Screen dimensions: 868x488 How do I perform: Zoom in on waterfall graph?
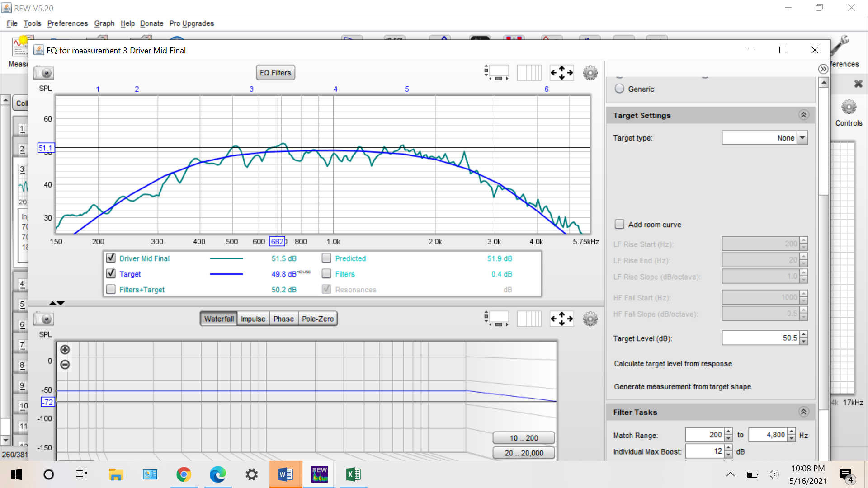click(65, 350)
